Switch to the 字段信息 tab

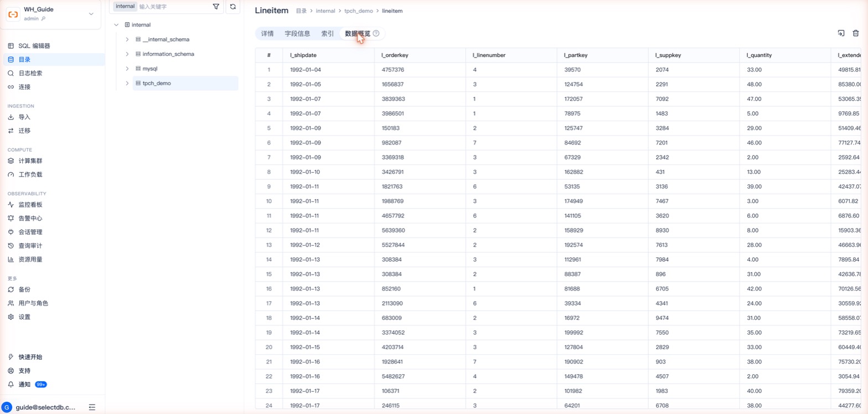click(297, 34)
